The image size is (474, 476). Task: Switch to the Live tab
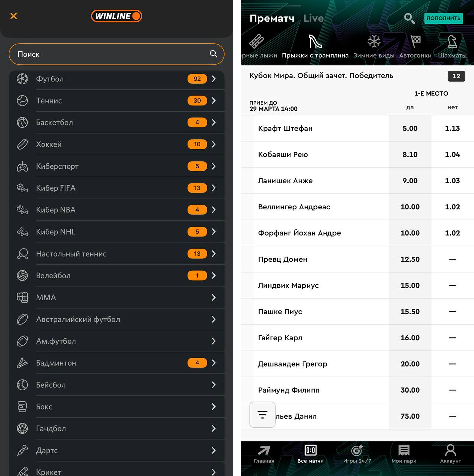(x=313, y=18)
